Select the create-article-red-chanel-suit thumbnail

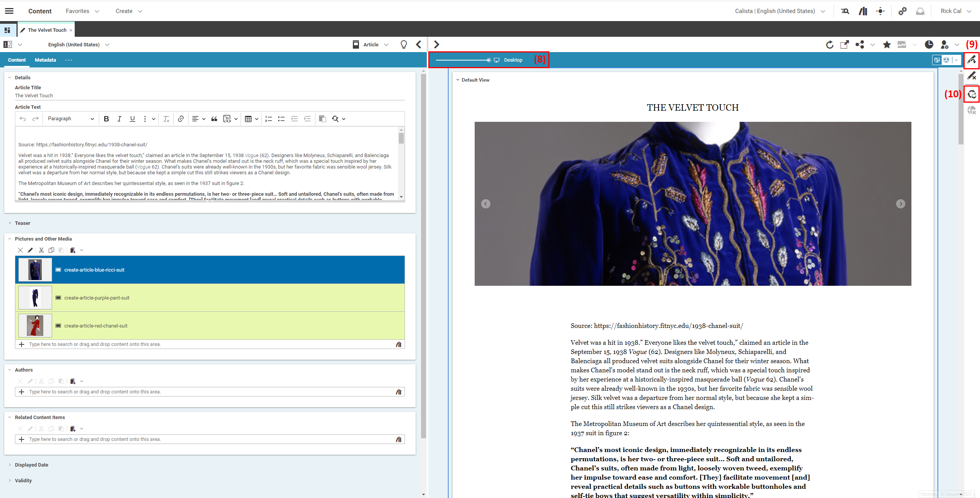point(35,325)
